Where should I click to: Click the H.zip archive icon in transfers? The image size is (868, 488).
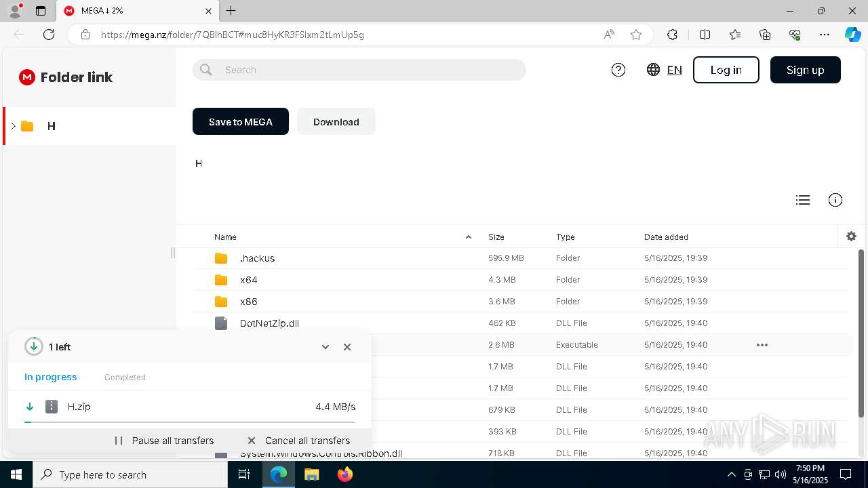pyautogui.click(x=52, y=407)
